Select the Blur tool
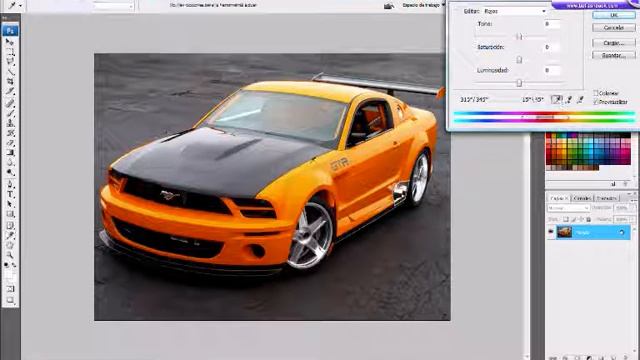This screenshot has height=360, width=640. point(10,163)
